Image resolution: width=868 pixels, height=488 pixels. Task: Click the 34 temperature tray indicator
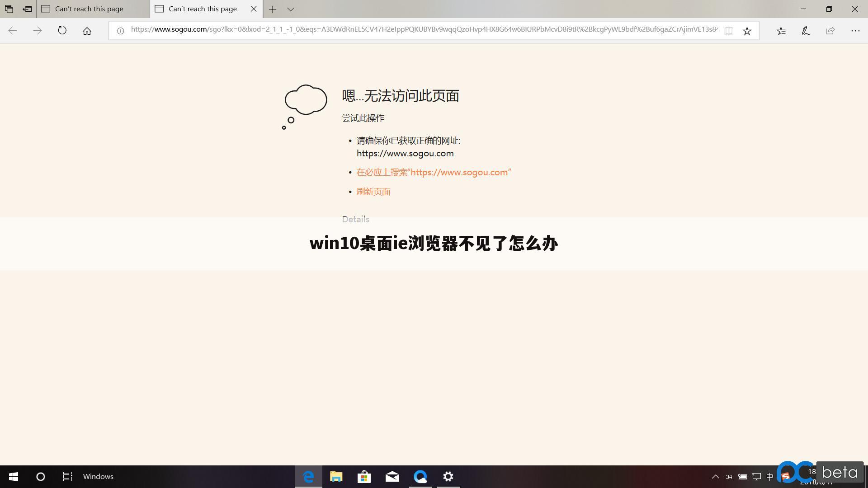[729, 477]
